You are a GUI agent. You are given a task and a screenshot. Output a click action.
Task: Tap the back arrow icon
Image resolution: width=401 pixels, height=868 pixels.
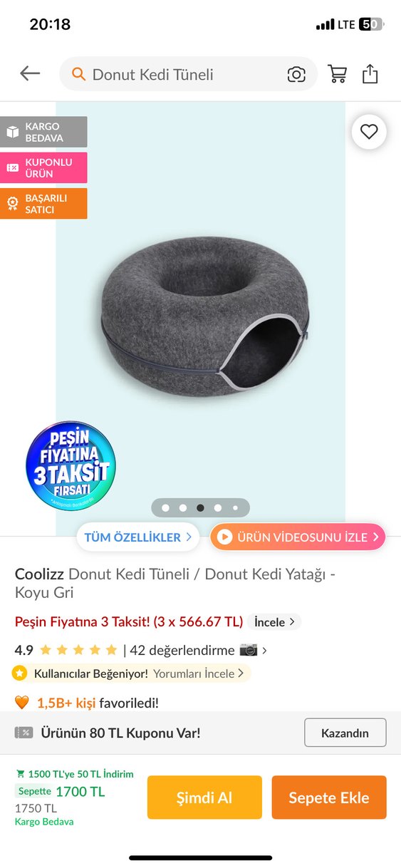(30, 73)
